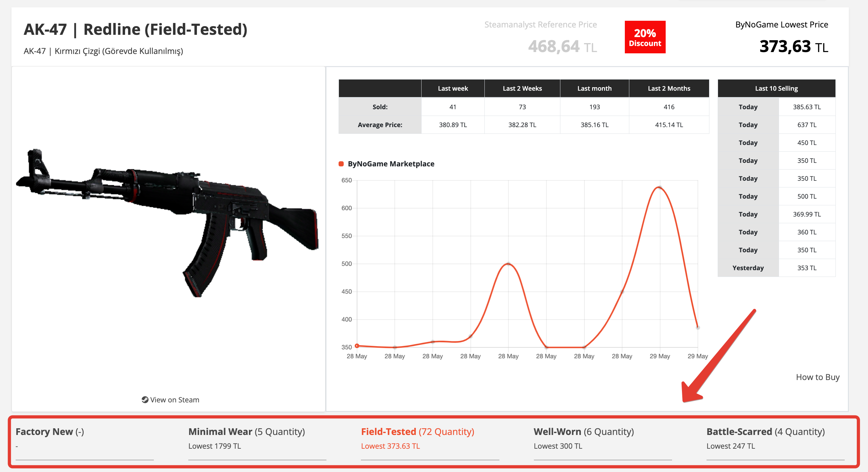The width and height of the screenshot is (868, 472).
Task: Open the View on Steam link
Action: point(170,400)
